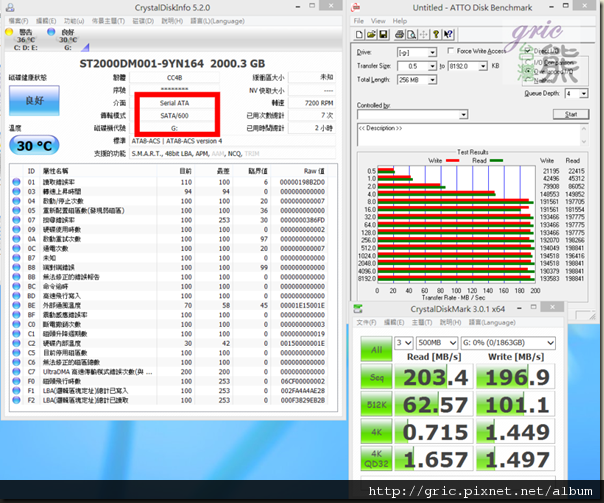Click the green All button in CrystalDiskMark

[x=376, y=349]
